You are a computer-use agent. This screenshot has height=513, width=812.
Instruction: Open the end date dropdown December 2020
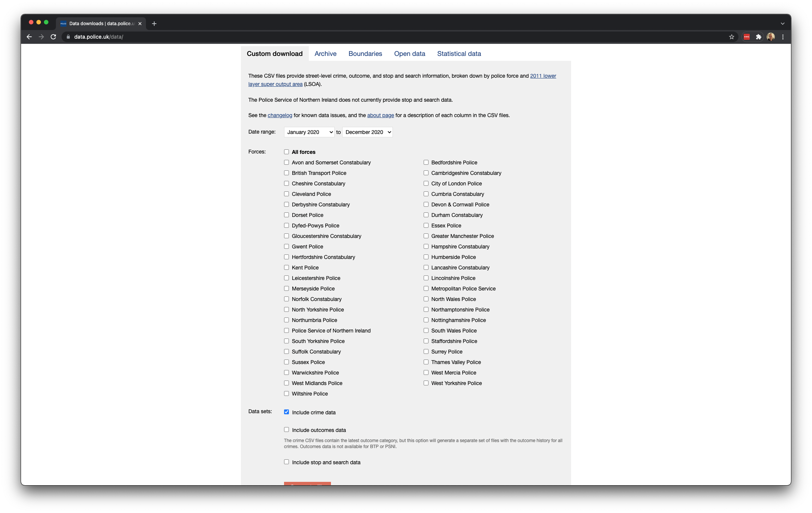click(367, 132)
